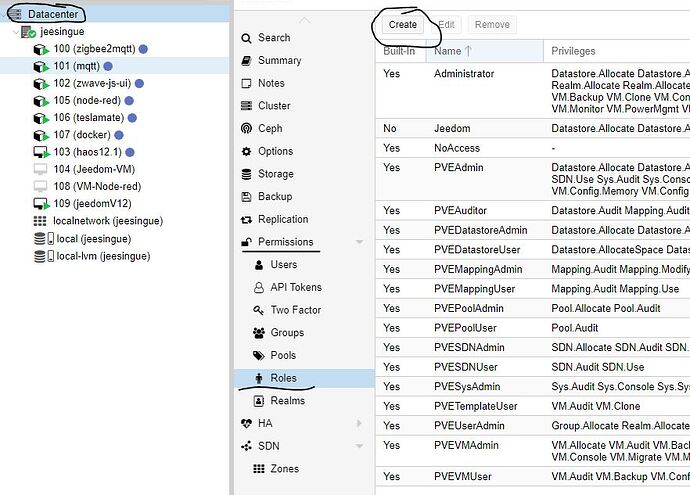Open container 100 (zigbee2mqtt) icon
Screen dimensions: 690x495
coord(41,49)
